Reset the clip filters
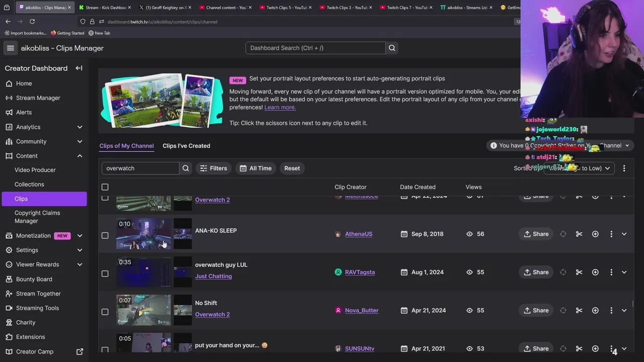This screenshot has height=362, width=644. pyautogui.click(x=292, y=168)
